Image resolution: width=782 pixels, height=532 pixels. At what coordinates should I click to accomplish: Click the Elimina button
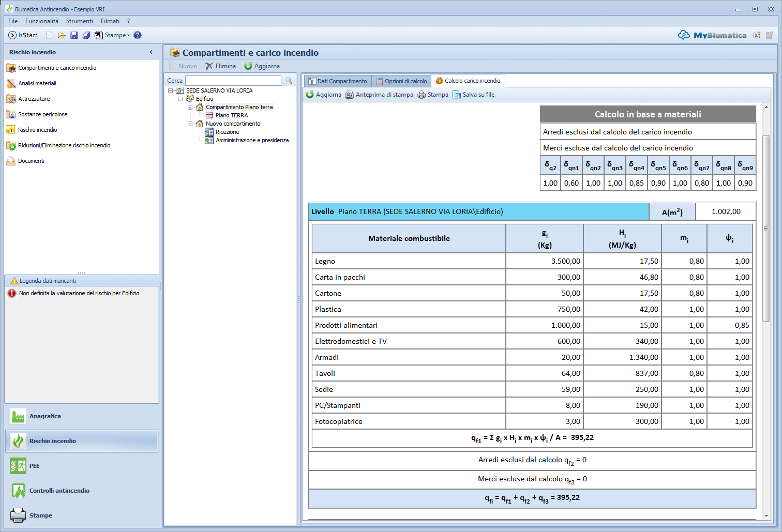point(220,66)
